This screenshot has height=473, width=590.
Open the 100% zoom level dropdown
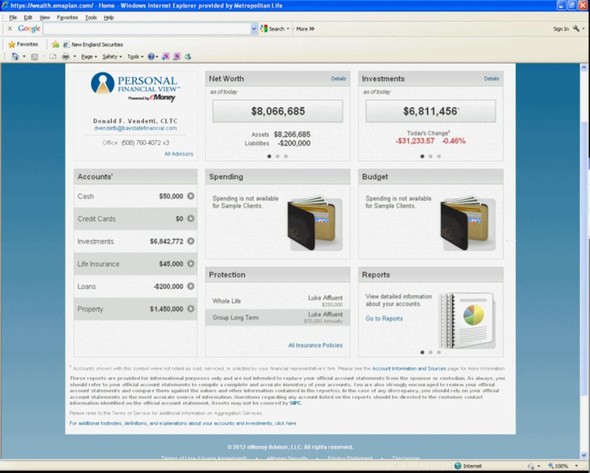pyautogui.click(x=576, y=466)
